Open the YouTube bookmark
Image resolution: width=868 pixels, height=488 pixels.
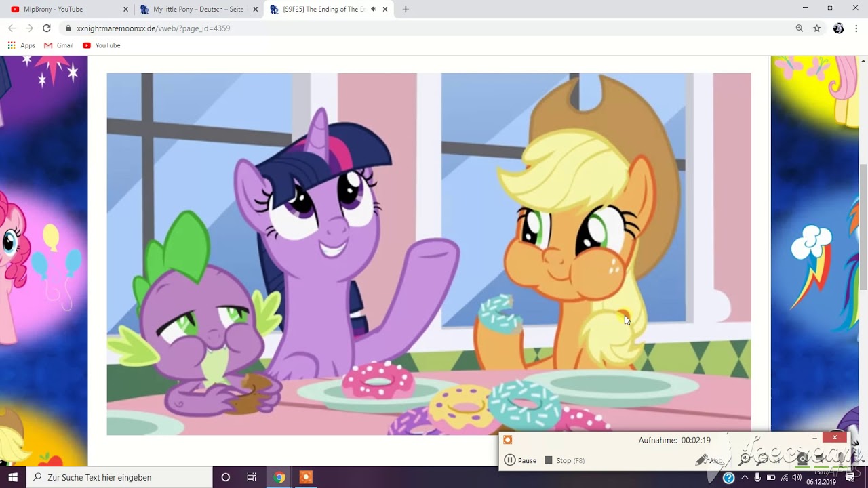(x=102, y=45)
